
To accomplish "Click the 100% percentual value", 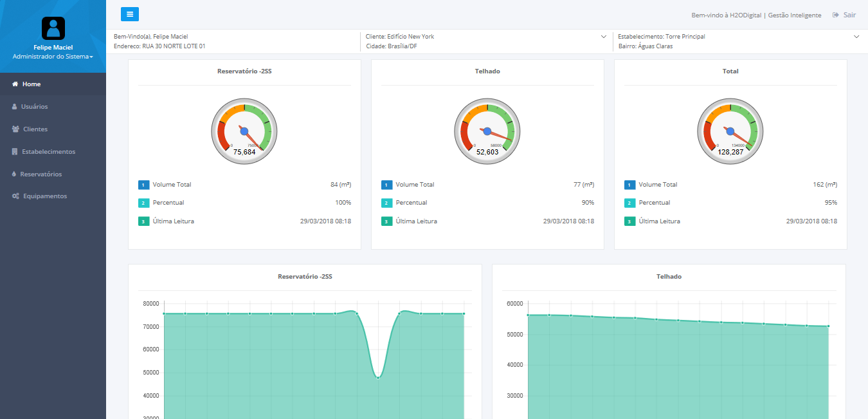I will (343, 203).
